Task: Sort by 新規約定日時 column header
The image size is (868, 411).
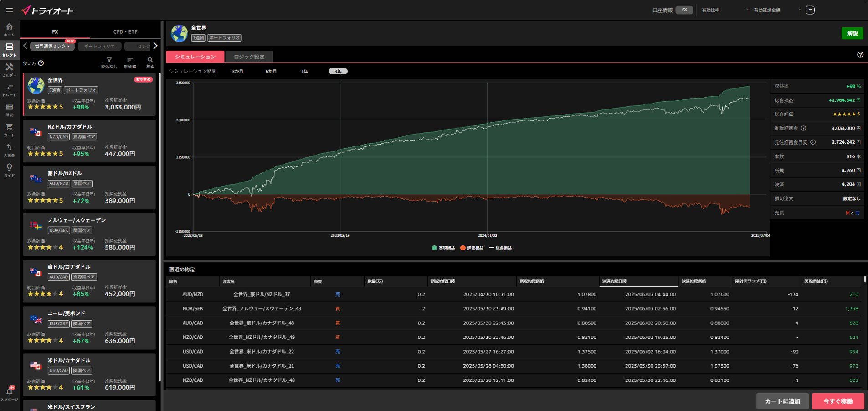Action: pos(472,281)
